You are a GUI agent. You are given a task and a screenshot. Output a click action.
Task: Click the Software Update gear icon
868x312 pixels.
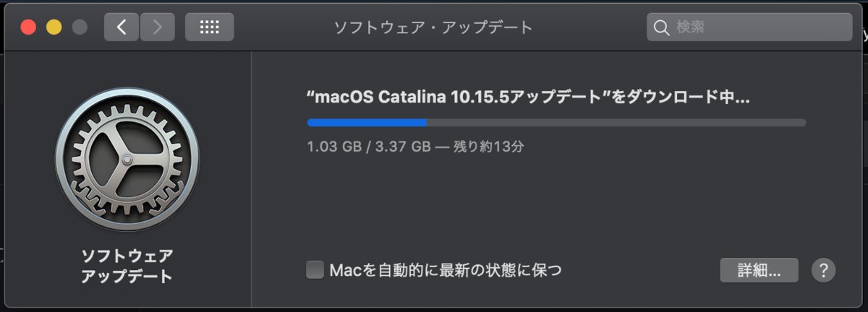(127, 158)
